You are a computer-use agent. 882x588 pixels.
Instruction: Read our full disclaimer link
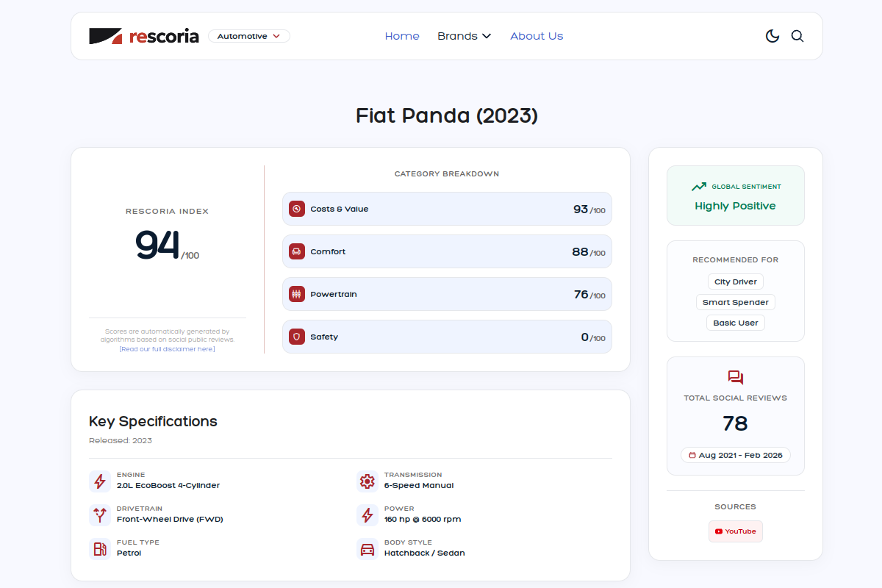click(x=168, y=349)
